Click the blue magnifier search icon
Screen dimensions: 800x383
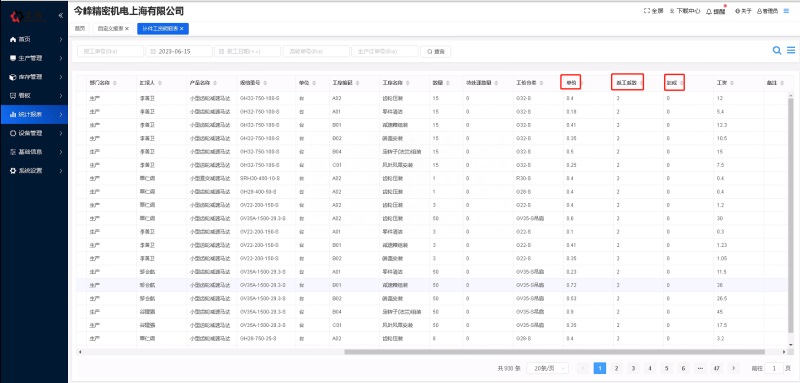(x=777, y=50)
